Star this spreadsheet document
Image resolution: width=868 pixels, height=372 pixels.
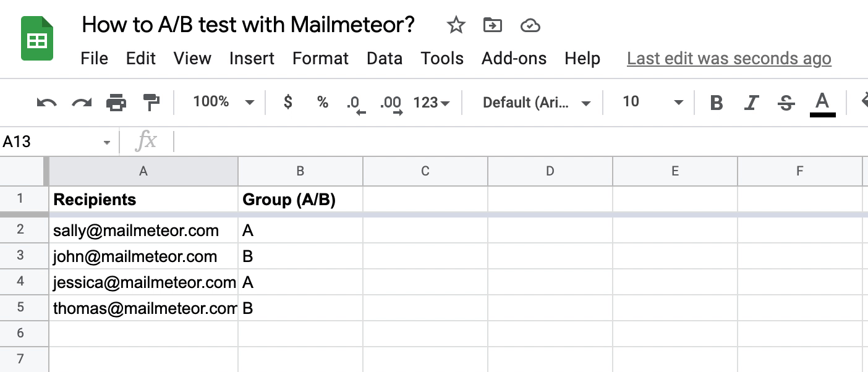click(456, 25)
